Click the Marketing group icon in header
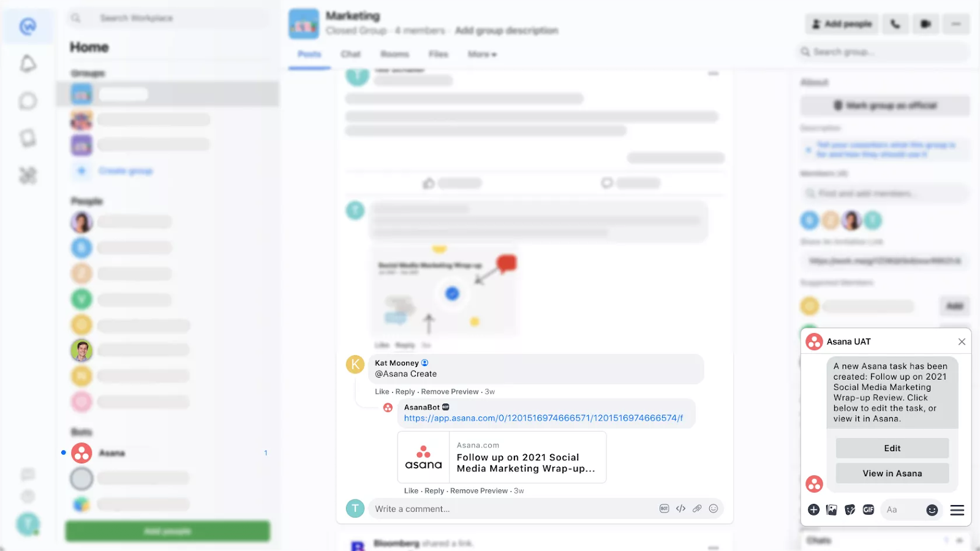This screenshot has width=980, height=551. 304,24
